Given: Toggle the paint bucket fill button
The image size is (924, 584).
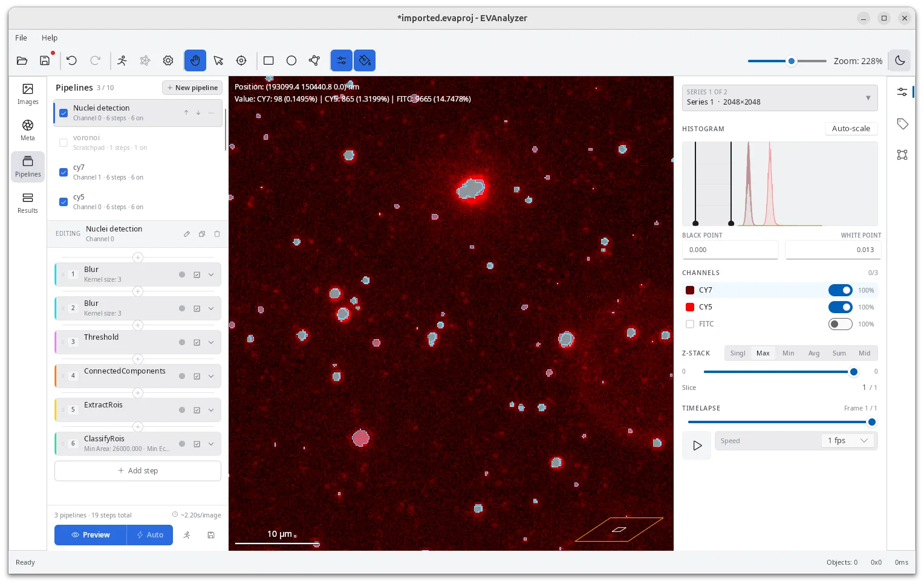Looking at the screenshot, I should tap(365, 60).
